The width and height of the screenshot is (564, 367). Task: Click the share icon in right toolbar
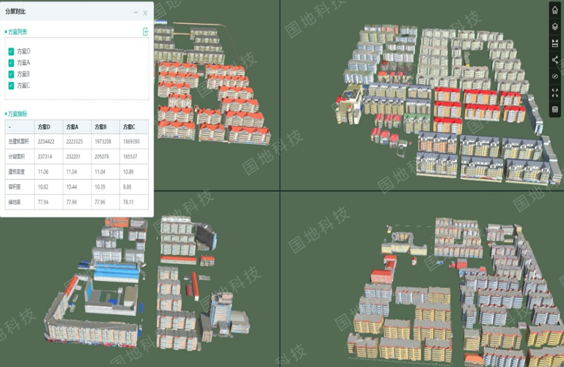tap(555, 60)
